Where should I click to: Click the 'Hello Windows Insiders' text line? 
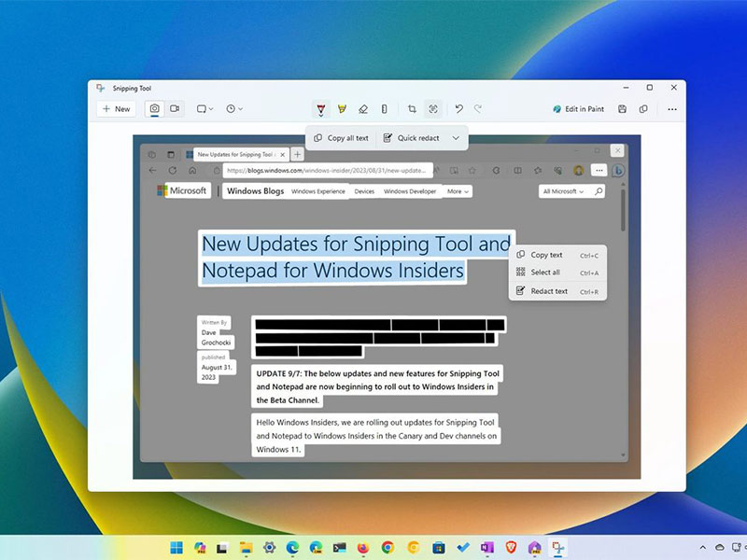coord(375,423)
